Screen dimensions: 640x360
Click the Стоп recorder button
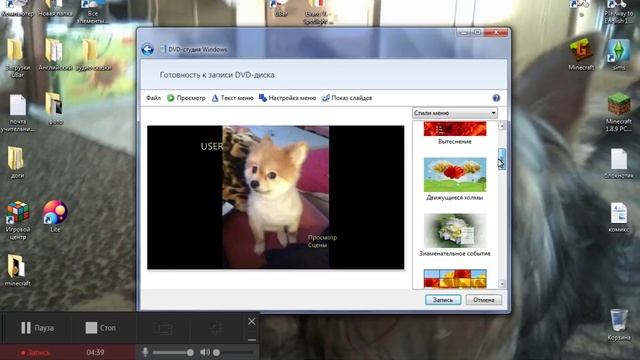100,328
